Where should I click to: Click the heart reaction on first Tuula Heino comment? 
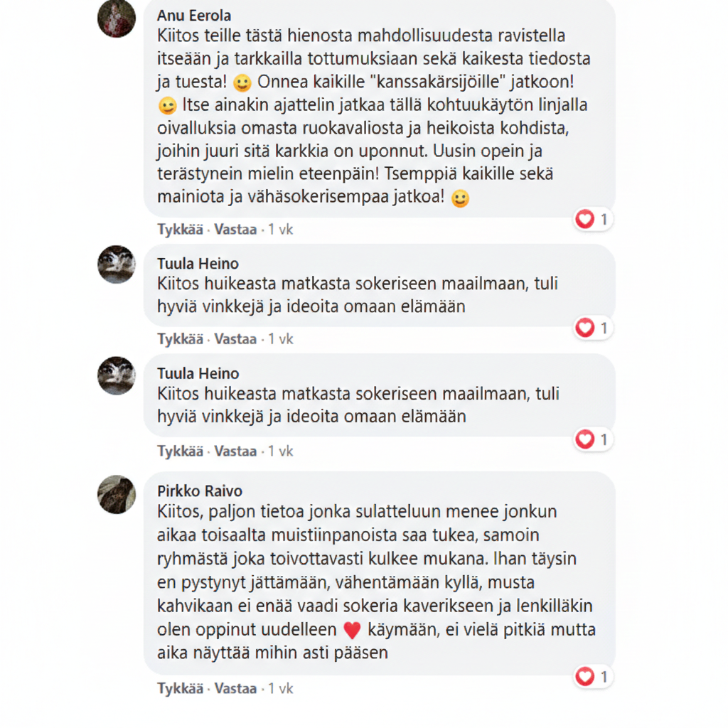point(593,328)
